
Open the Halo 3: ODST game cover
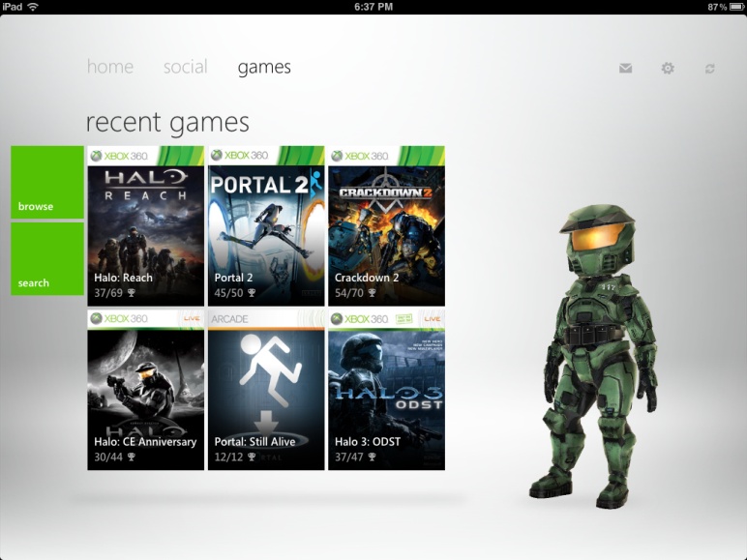386,390
